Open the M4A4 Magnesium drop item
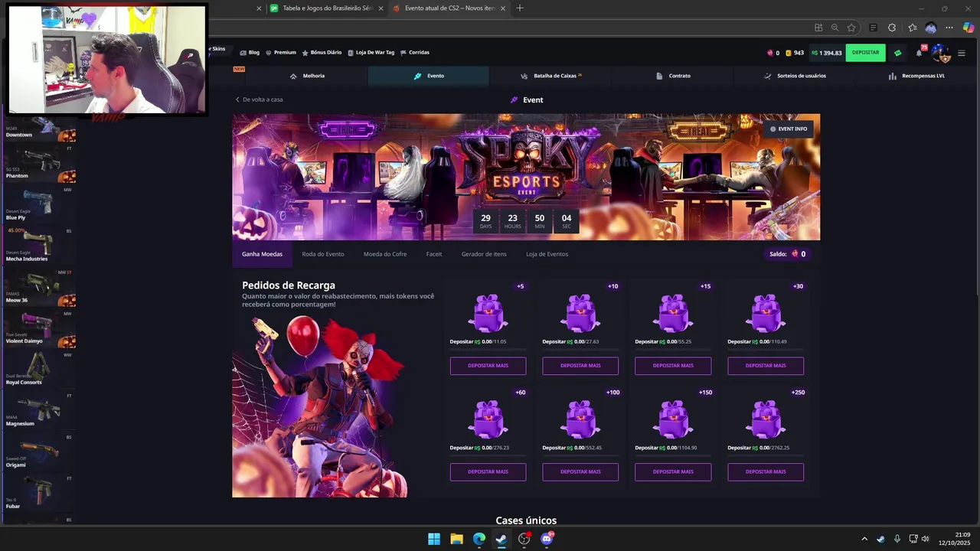980x551 pixels. pos(39,410)
